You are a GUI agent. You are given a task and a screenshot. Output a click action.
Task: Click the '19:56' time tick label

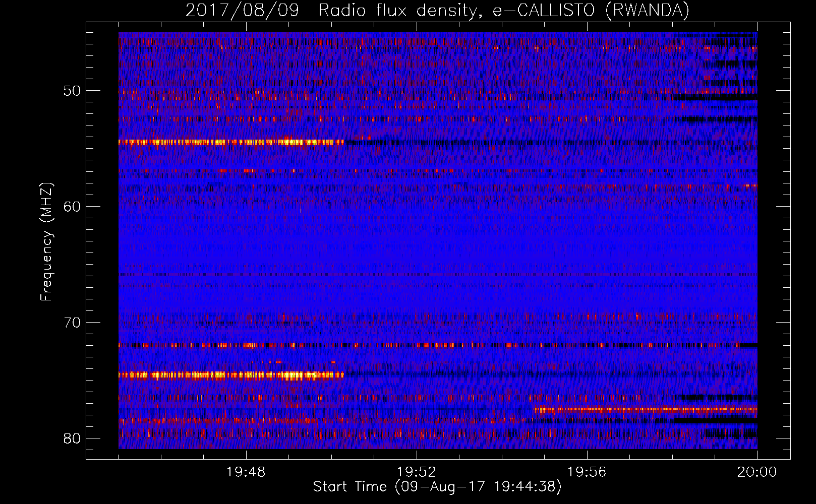[x=587, y=472]
